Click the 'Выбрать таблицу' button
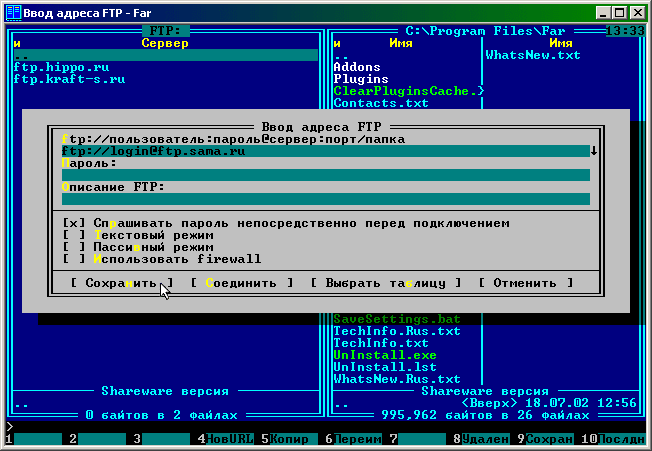652x451 pixels. pos(386,283)
